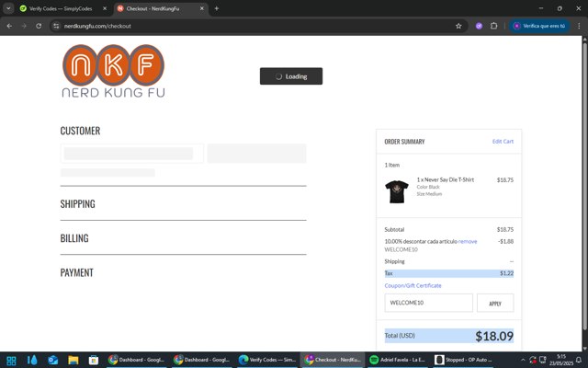Click the address bar URL
The height and width of the screenshot is (368, 588).
(x=97, y=26)
